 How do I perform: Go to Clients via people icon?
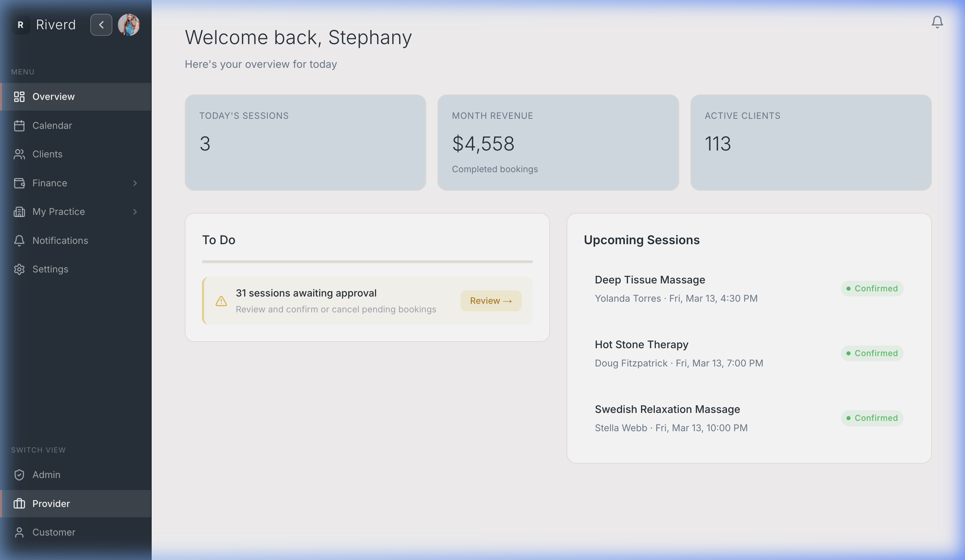pyautogui.click(x=19, y=154)
